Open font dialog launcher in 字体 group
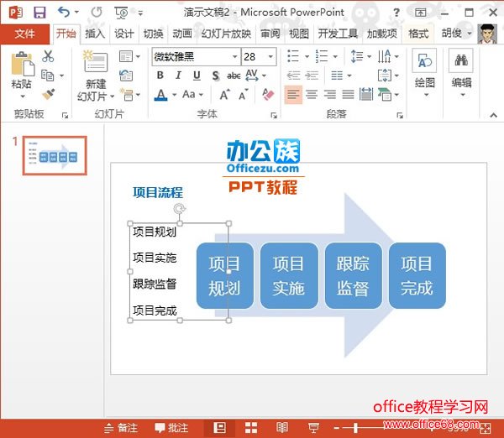504x438 pixels. pos(274,116)
